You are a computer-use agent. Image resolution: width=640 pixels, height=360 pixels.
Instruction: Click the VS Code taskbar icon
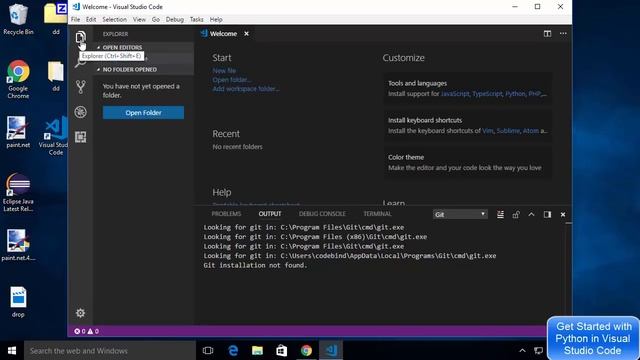(x=331, y=351)
